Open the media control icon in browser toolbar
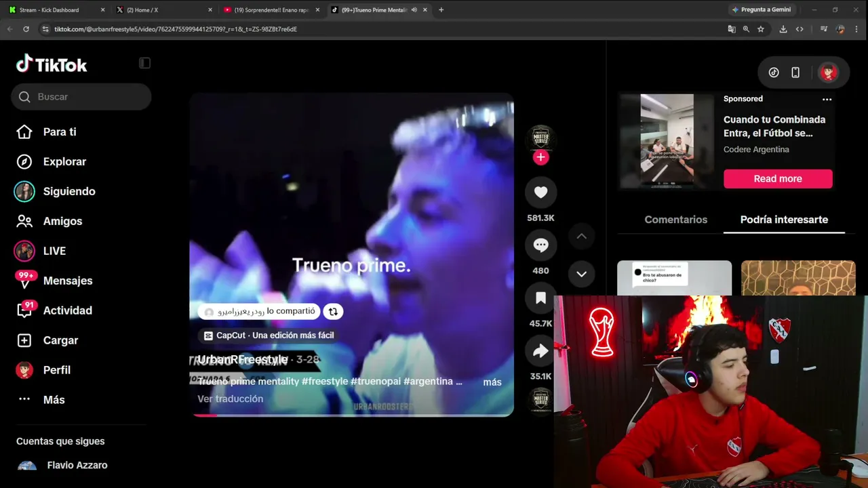868x488 pixels. tap(823, 29)
